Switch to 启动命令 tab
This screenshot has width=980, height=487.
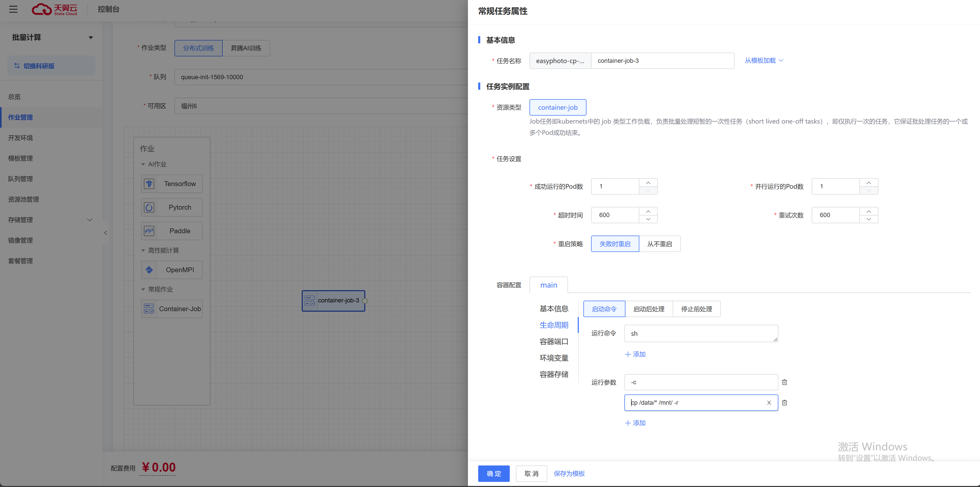(604, 309)
